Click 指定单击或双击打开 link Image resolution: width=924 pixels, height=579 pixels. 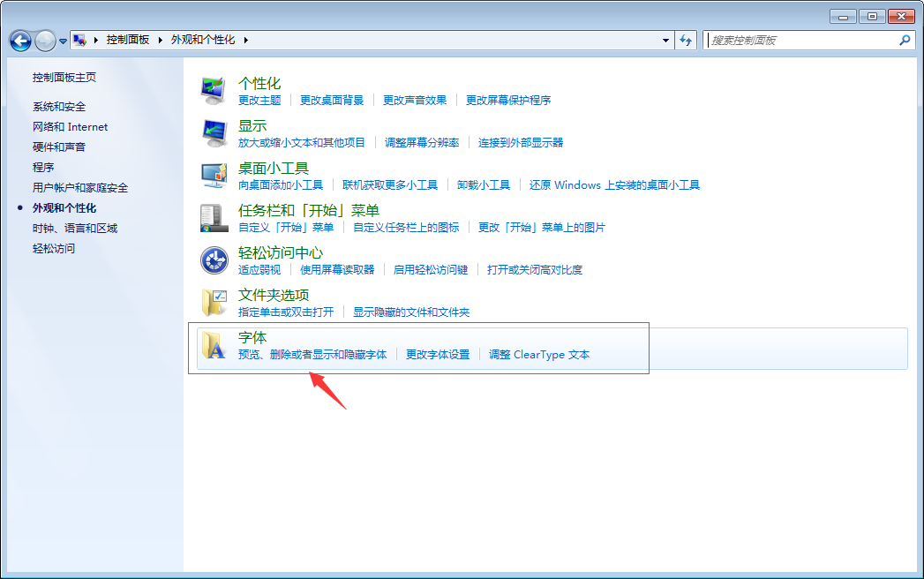[x=286, y=312]
